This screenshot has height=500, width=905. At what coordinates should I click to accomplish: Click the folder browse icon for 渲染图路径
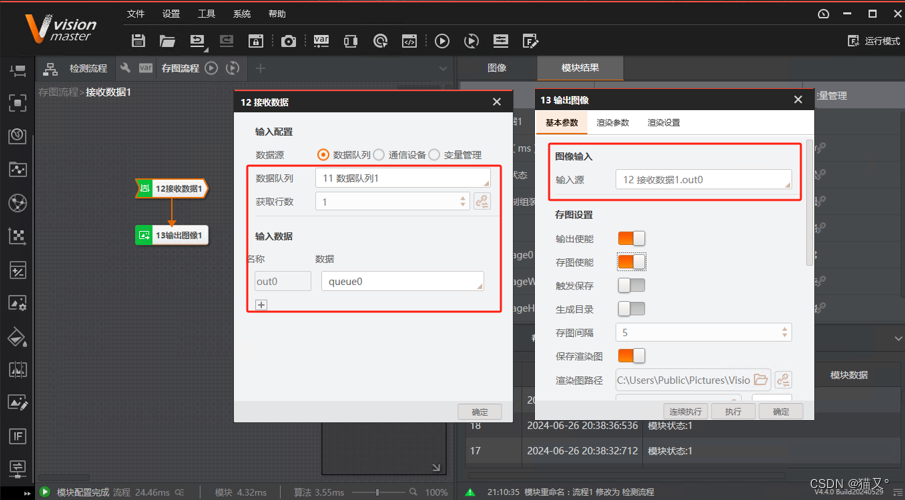(x=761, y=380)
